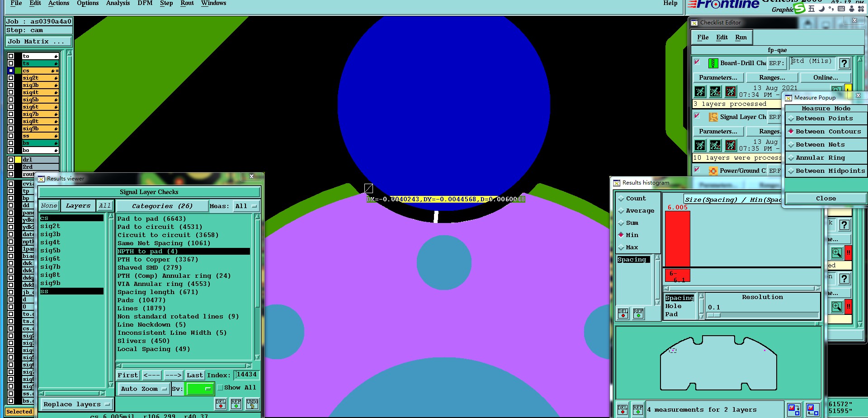868x418 pixels.
Task: Click the Online... button
Action: coord(826,78)
